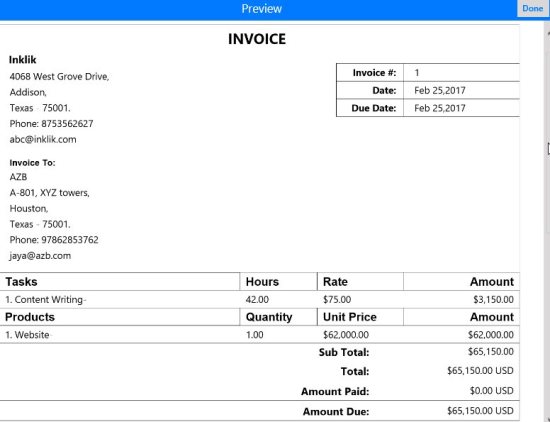Click the Amount Due: label
Viewport: 550px width, 422px height.
point(336,411)
